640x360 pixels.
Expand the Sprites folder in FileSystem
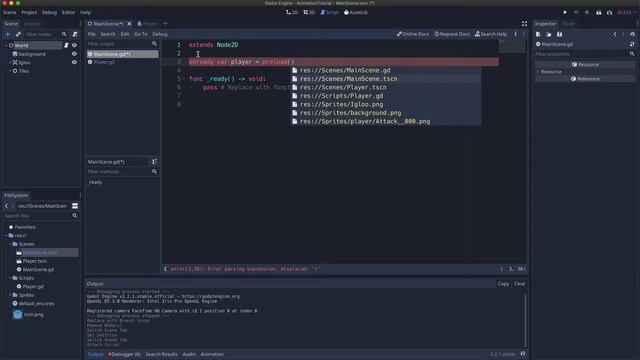(x=10, y=295)
